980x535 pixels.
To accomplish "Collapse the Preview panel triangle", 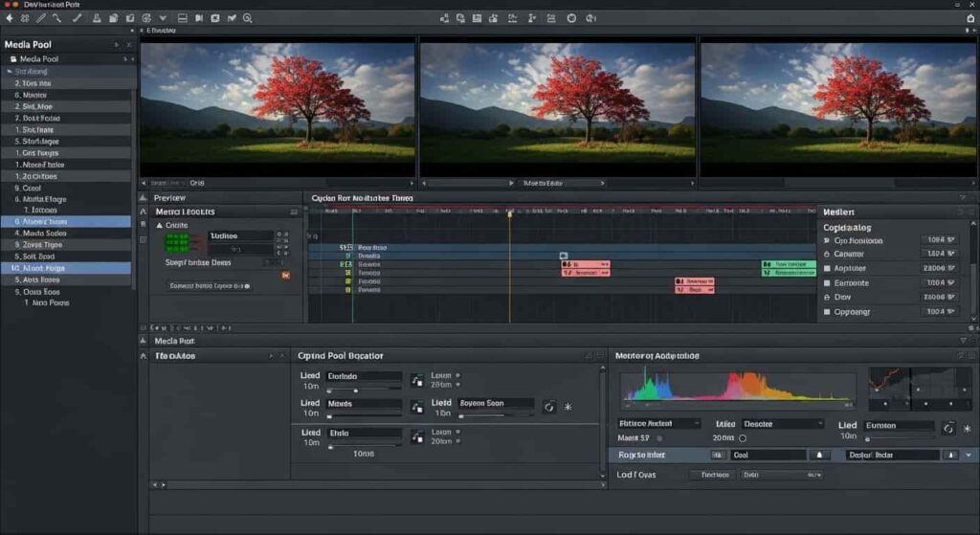I will pos(144,197).
